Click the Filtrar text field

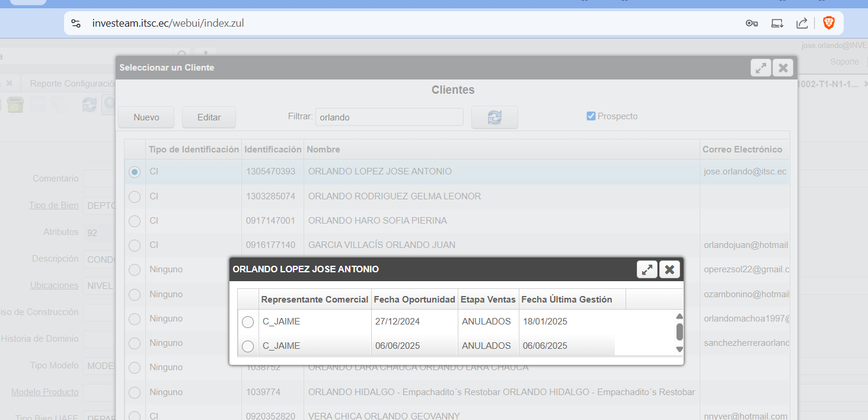[x=389, y=117]
